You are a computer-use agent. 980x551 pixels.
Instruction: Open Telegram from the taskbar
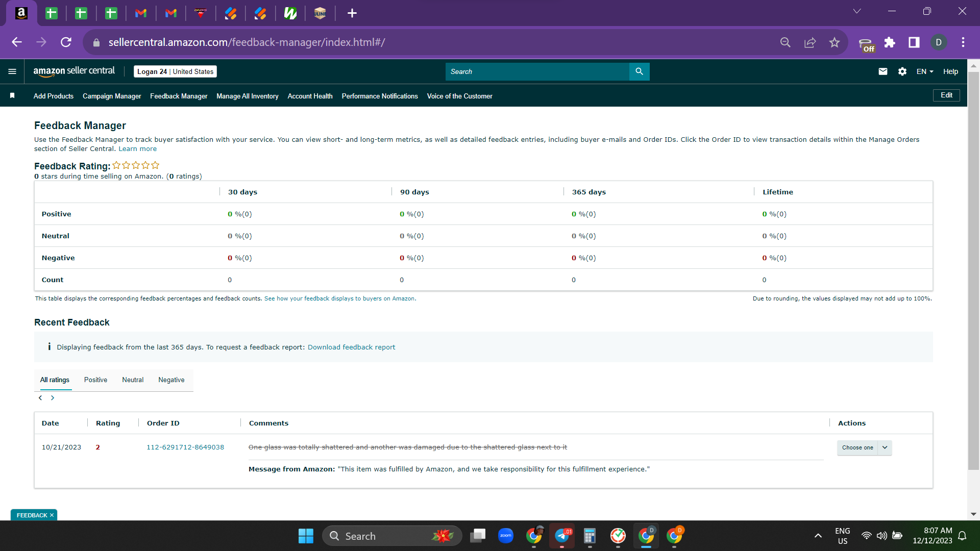tap(562, 536)
